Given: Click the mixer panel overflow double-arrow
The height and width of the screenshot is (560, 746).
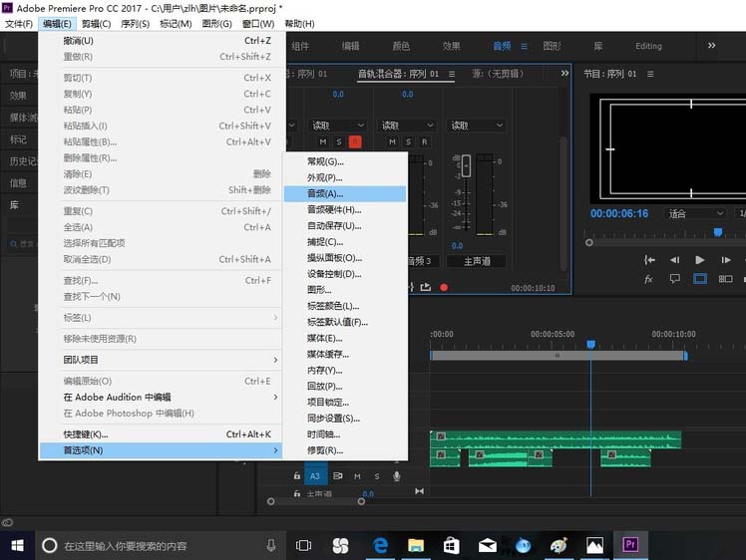Looking at the screenshot, I should pos(564,73).
